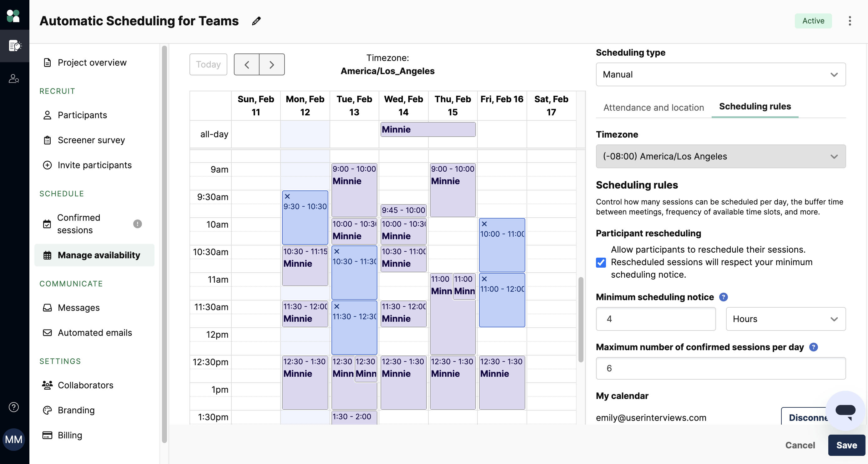This screenshot has width=868, height=464.
Task: Open the projects icon in the left rail
Action: pos(14,46)
